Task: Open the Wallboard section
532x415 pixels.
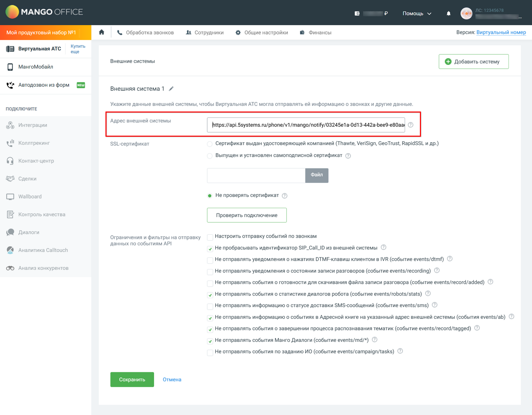Action: pyautogui.click(x=29, y=196)
